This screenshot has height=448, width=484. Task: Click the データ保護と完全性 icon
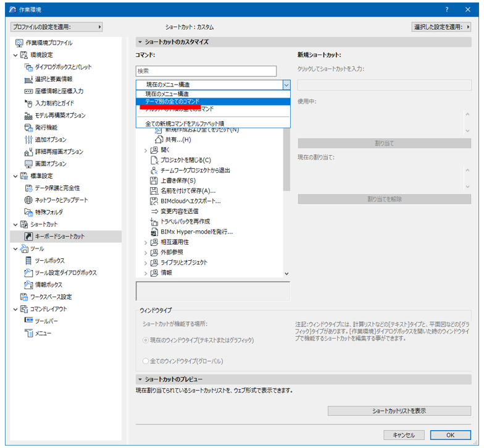tap(28, 188)
